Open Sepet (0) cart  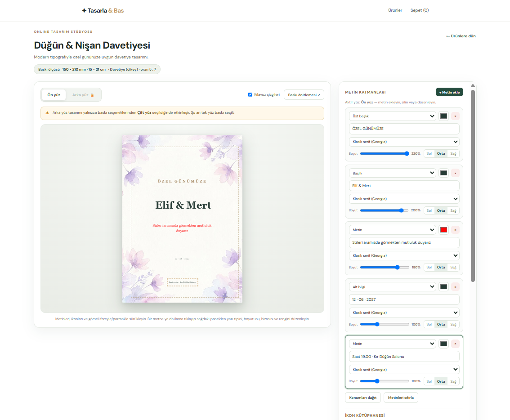(x=420, y=10)
